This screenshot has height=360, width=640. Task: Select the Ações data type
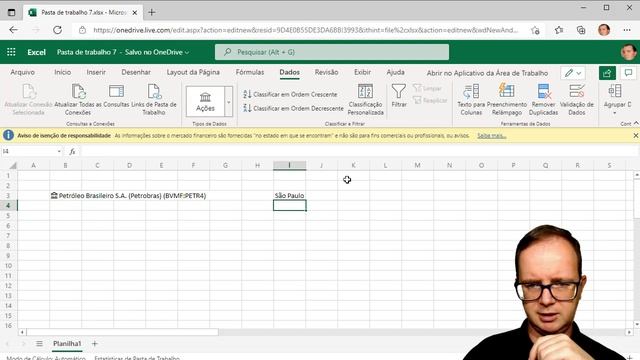point(205,101)
